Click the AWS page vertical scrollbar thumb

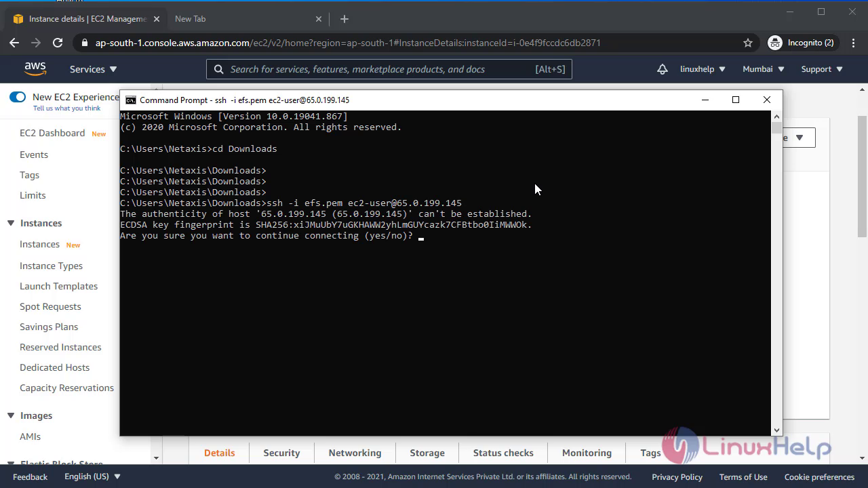pos(862,177)
